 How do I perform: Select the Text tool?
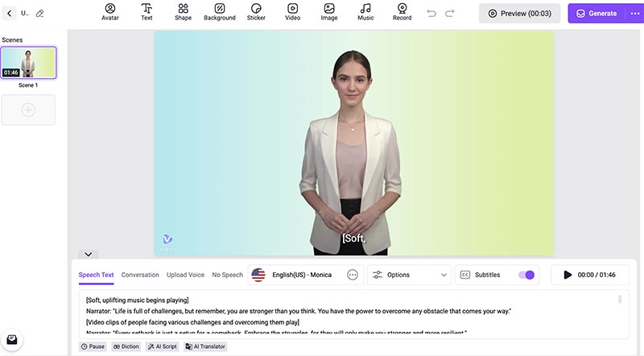click(x=147, y=12)
